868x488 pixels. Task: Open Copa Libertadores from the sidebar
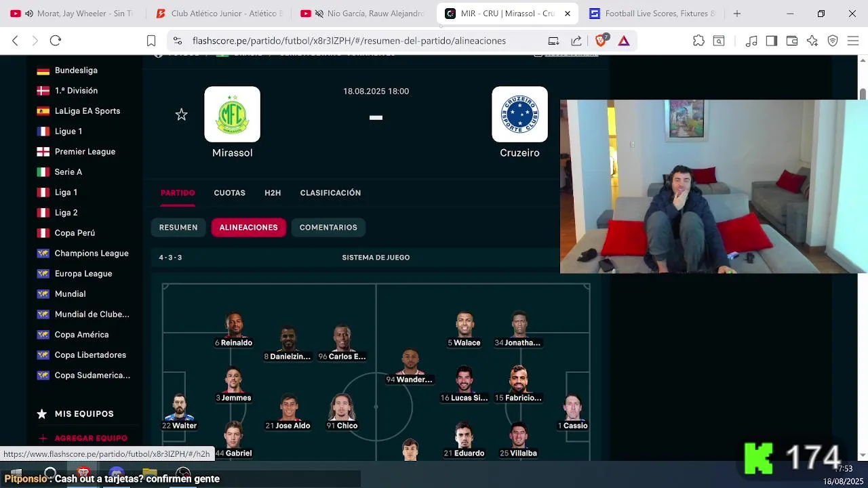tap(90, 355)
